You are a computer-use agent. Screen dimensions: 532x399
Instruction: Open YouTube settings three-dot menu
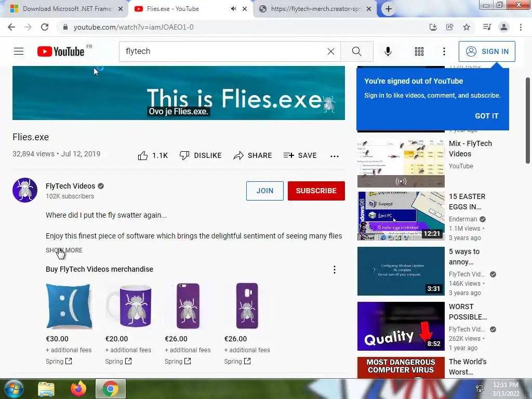(x=444, y=51)
